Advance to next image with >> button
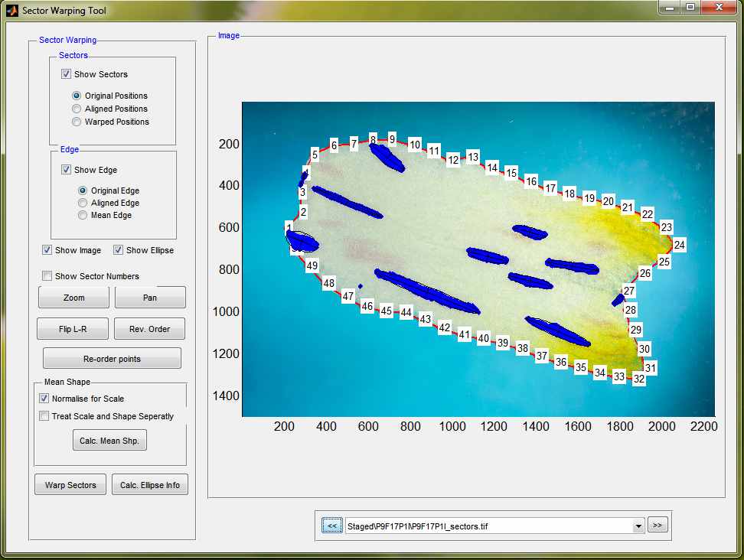 coord(657,525)
